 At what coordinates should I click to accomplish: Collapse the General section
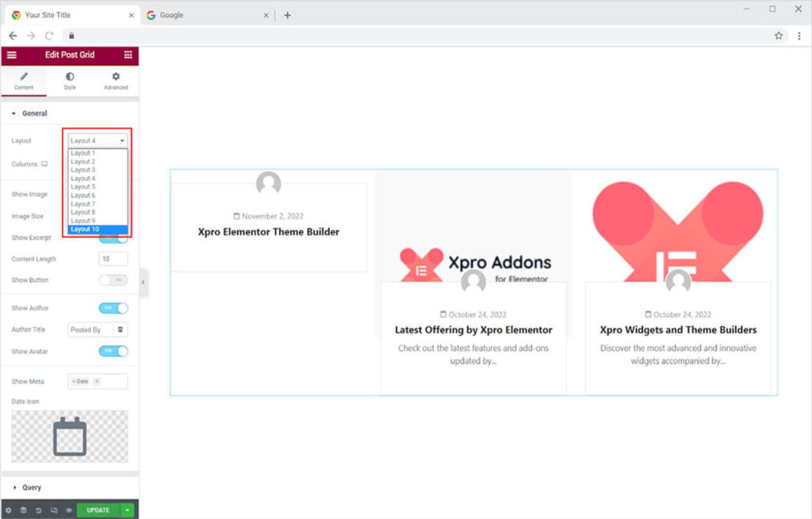[x=33, y=113]
